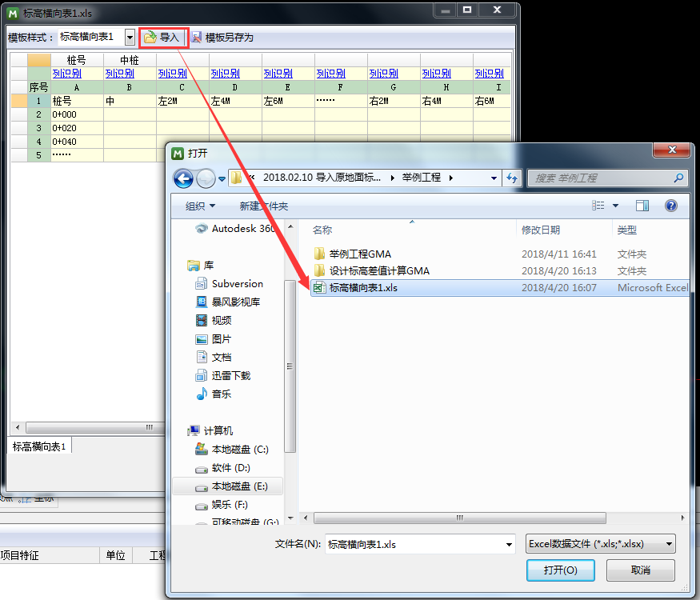Expand the 组织 organize menu
The image size is (700, 600).
click(200, 206)
